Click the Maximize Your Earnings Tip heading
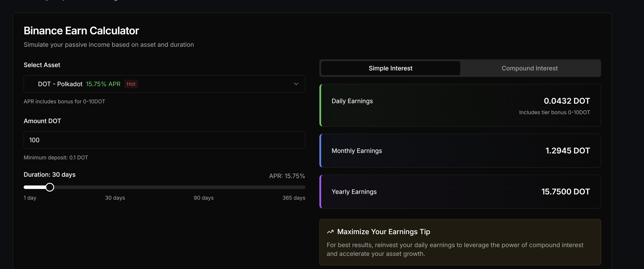This screenshot has height=269, width=644. pyautogui.click(x=383, y=232)
